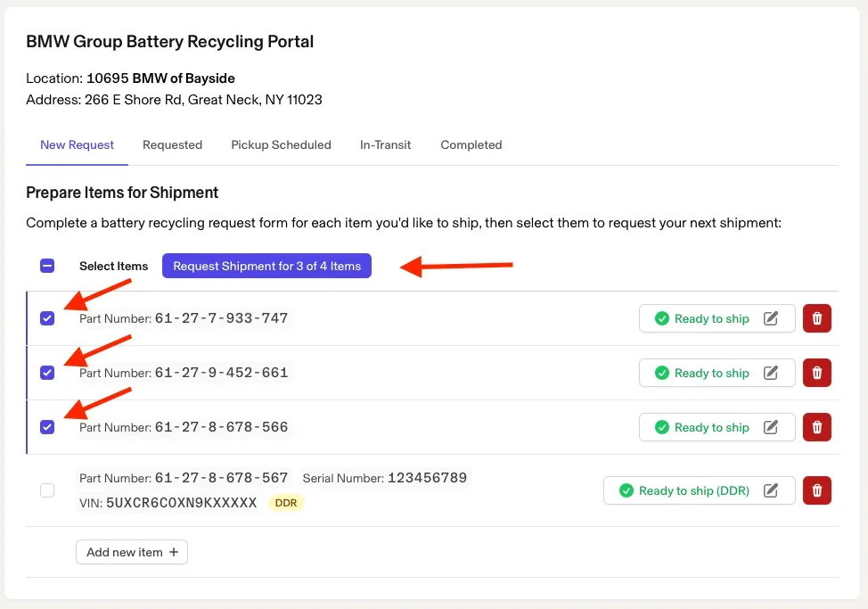Click Request Shipment for 3 of 4 Items
Screen dimensions: 868x609
pos(266,266)
